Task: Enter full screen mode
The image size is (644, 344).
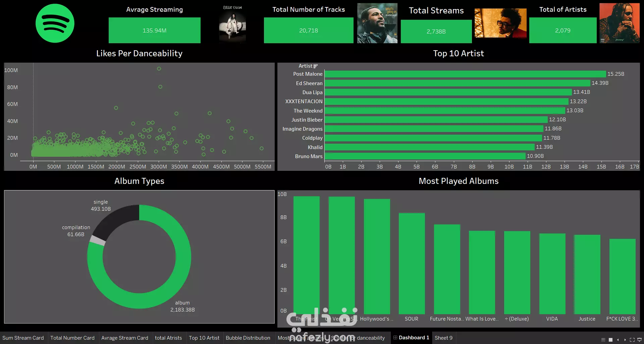Action: tap(632, 340)
